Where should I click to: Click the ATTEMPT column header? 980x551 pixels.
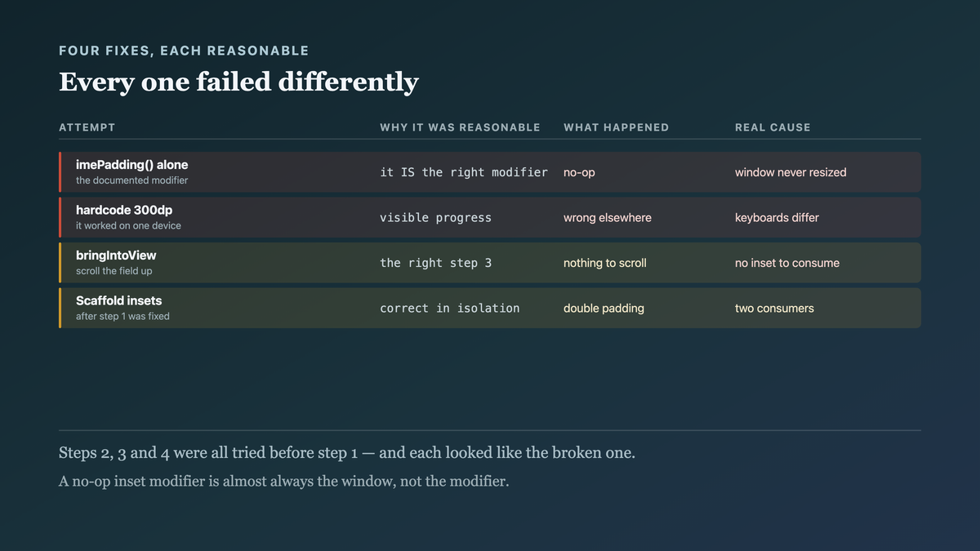click(x=87, y=127)
